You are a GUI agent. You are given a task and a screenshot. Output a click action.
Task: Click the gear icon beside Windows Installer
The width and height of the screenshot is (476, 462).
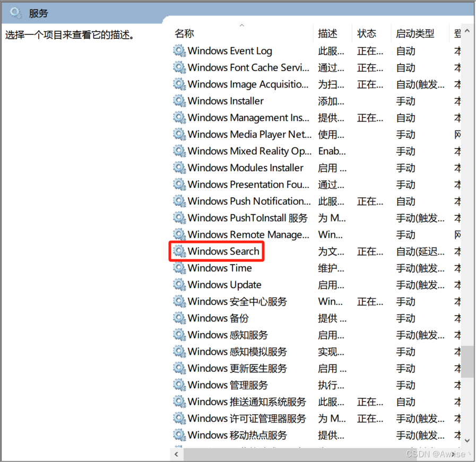[179, 101]
